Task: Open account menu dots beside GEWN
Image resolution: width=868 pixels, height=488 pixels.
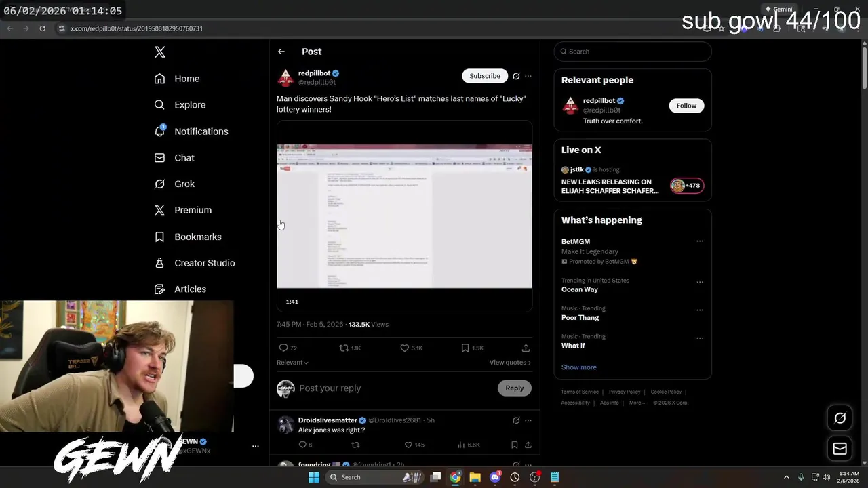Action: [256, 446]
